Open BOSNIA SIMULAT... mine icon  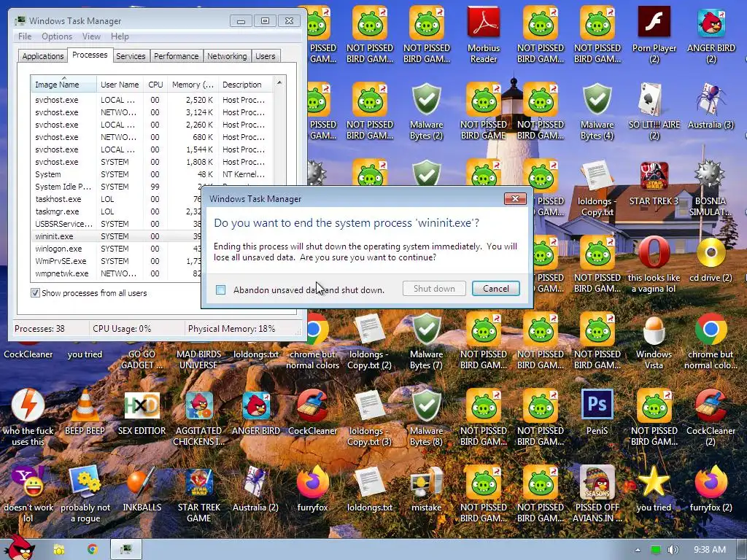711,187
